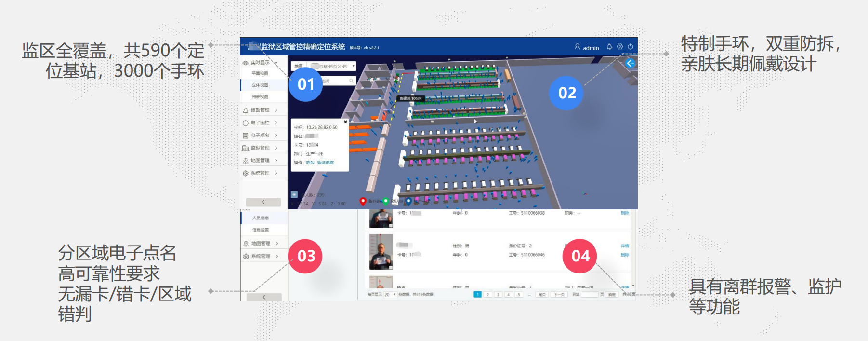Click 详情 link for 工号 5110066046

(625, 246)
